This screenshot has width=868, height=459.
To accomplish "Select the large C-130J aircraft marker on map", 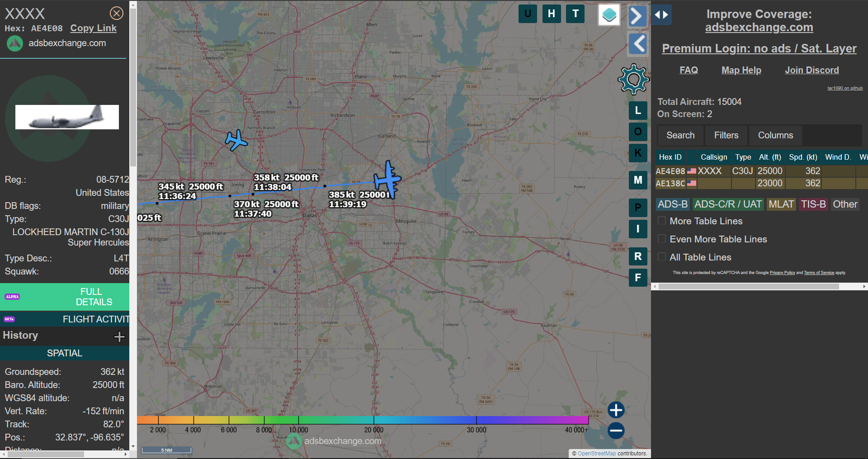I will tap(387, 180).
